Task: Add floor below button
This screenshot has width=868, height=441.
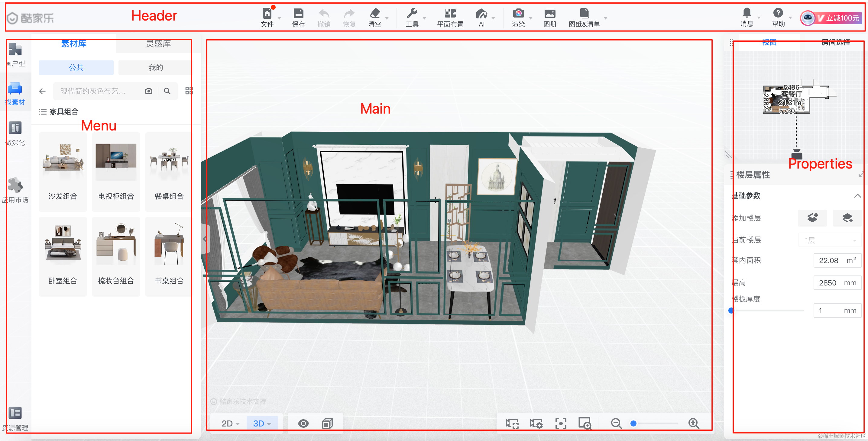Action: (847, 217)
